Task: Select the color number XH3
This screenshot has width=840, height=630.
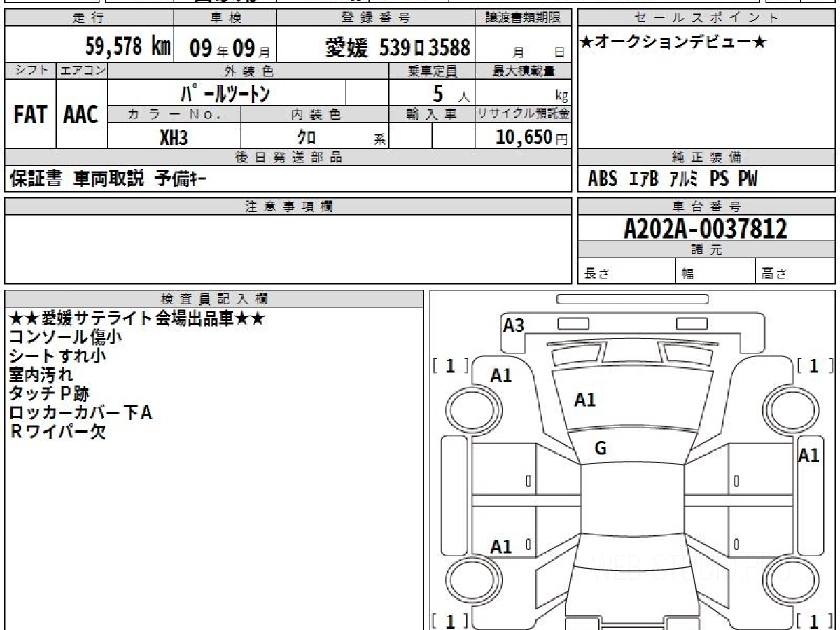Action: point(174,137)
